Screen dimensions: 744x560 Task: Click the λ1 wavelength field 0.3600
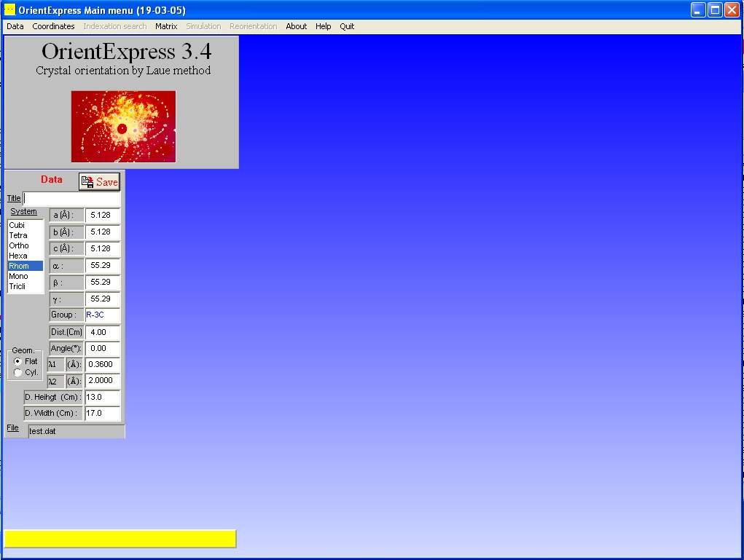tap(103, 365)
